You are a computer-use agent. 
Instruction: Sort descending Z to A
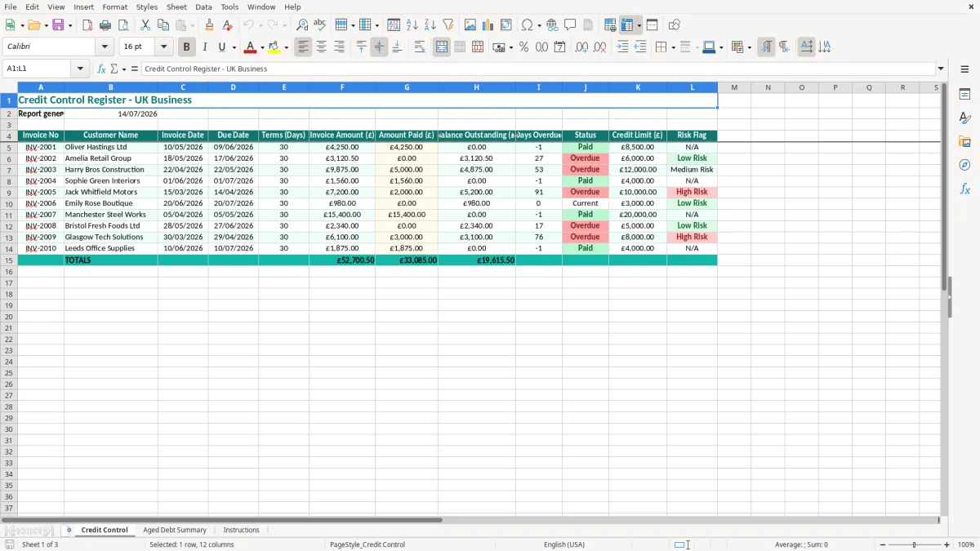[430, 25]
